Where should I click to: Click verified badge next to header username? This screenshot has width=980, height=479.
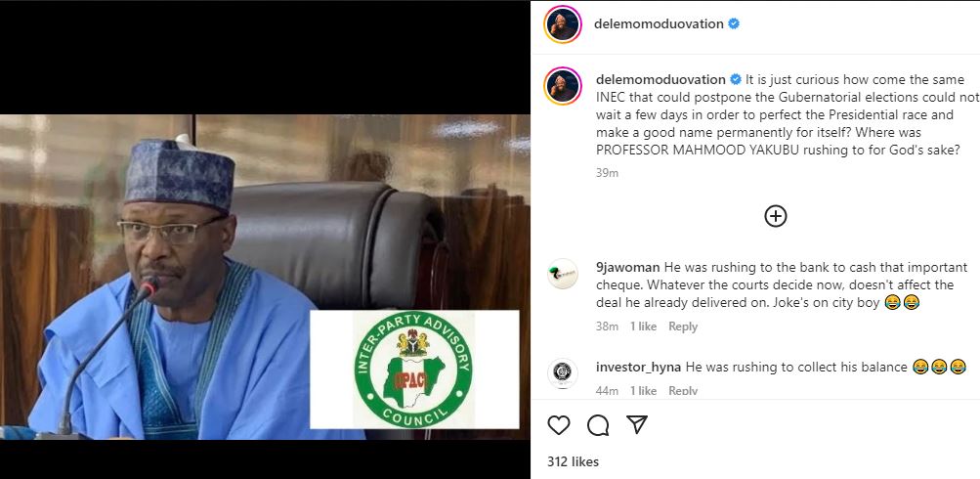(x=734, y=23)
